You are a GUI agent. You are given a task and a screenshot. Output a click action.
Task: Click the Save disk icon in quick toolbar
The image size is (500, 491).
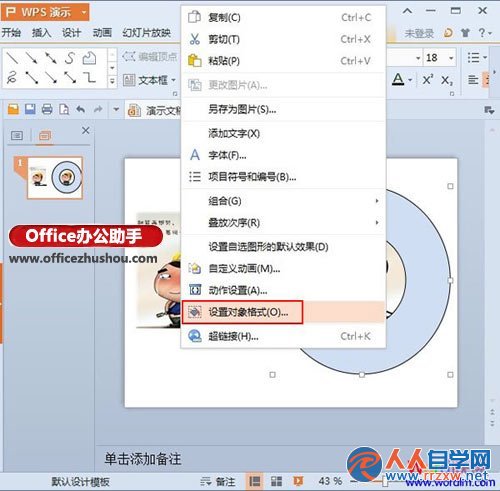[30, 109]
